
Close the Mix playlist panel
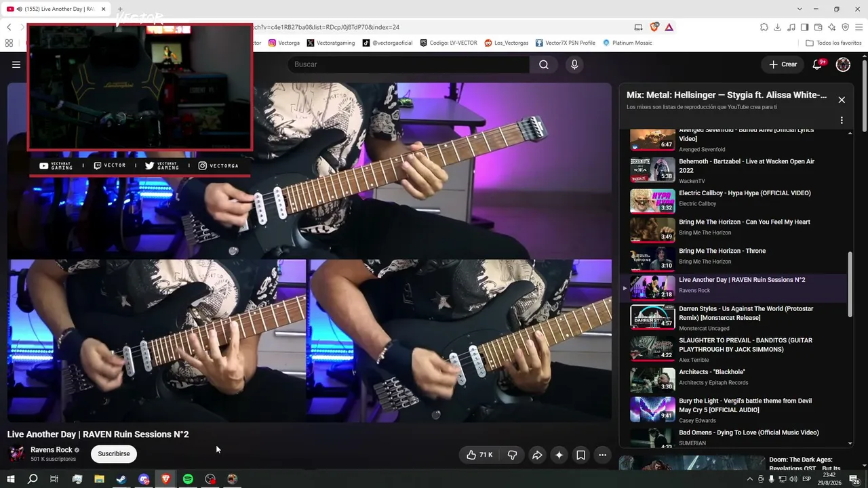(842, 100)
